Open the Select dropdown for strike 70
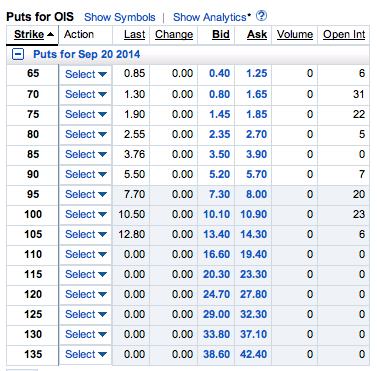This screenshot has height=371, width=377. (x=86, y=94)
